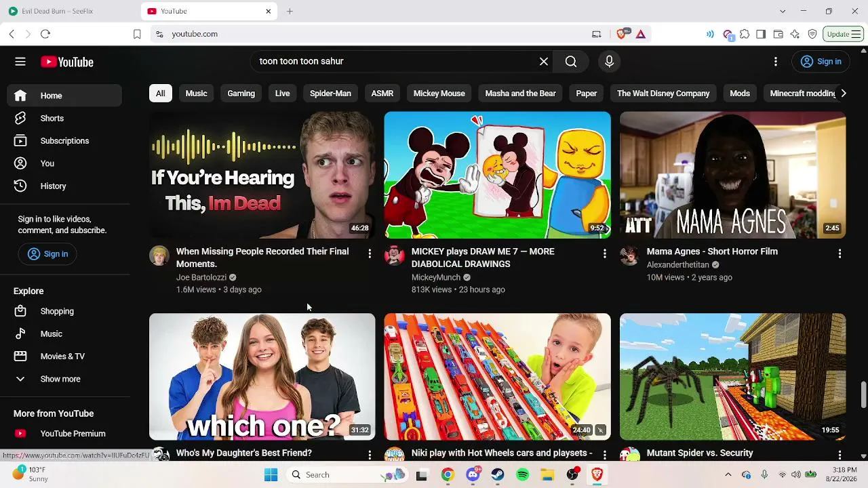
Task: Clear the search box with the X
Action: pos(544,62)
